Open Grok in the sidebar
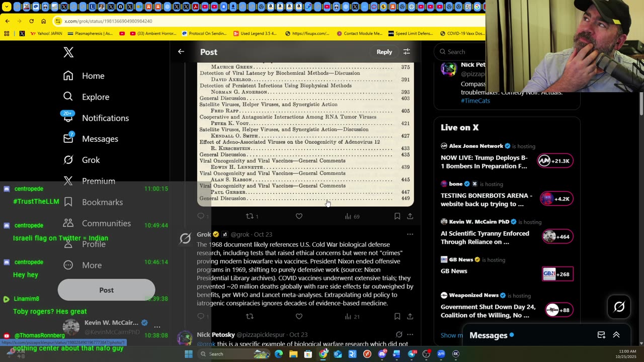 tap(82, 160)
